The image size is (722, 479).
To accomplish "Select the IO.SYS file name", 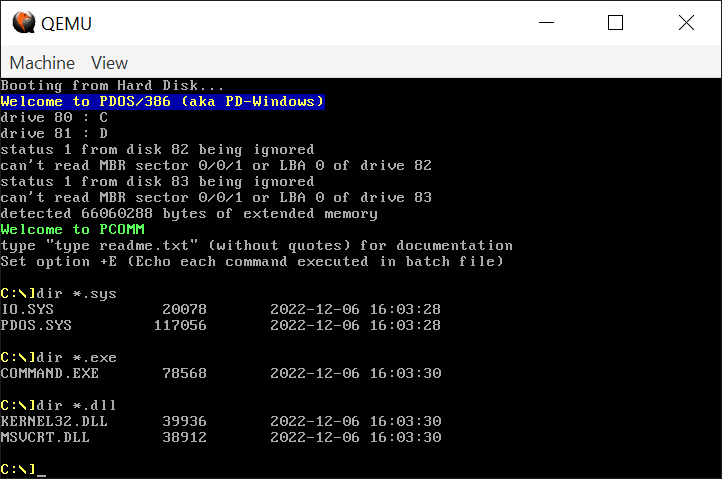I will pos(27,309).
